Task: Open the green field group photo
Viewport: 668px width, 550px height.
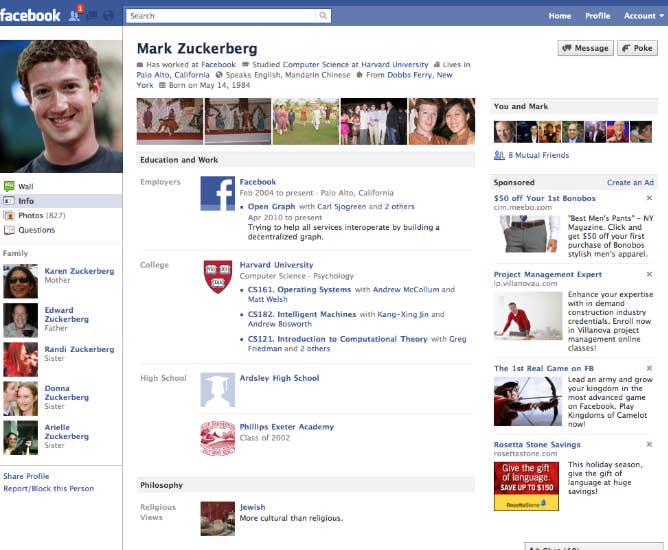Action: pos(305,121)
